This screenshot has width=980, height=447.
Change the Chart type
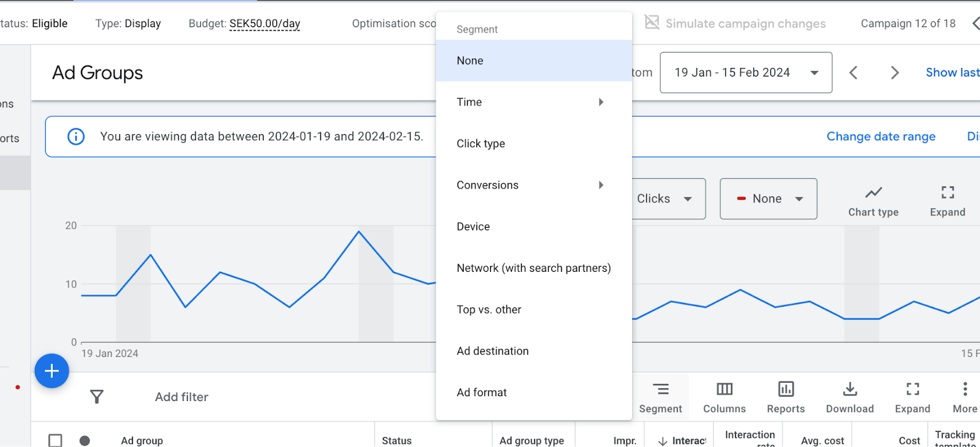[873, 201]
